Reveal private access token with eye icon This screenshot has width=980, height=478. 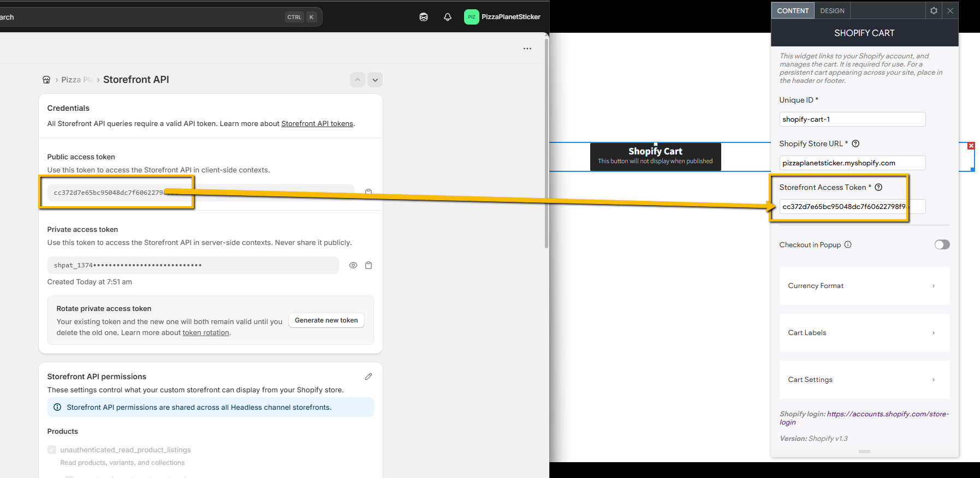coord(353,265)
